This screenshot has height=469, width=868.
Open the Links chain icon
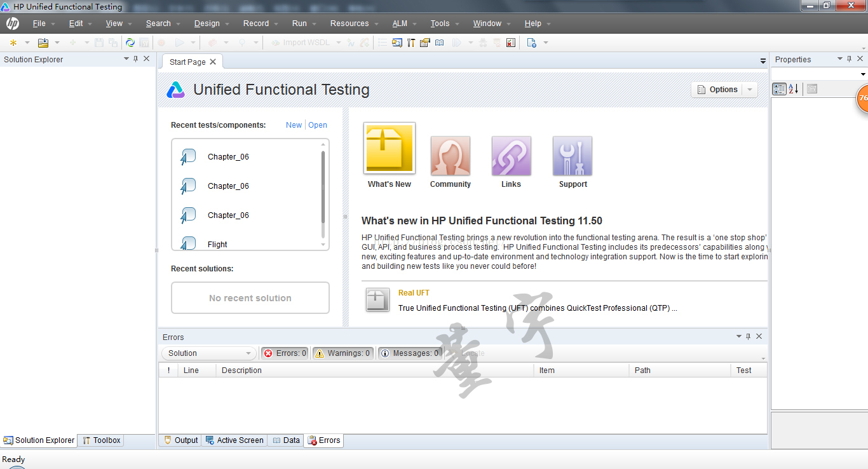(512, 156)
